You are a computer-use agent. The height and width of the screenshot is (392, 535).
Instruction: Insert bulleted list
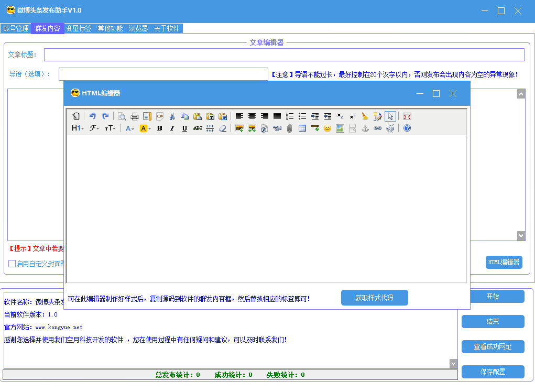coord(302,116)
